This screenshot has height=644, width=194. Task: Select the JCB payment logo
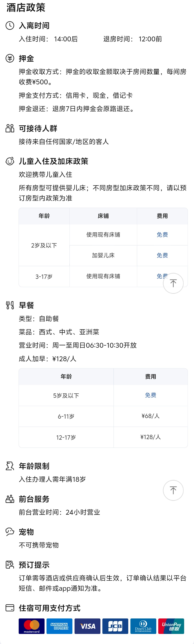[115, 626]
